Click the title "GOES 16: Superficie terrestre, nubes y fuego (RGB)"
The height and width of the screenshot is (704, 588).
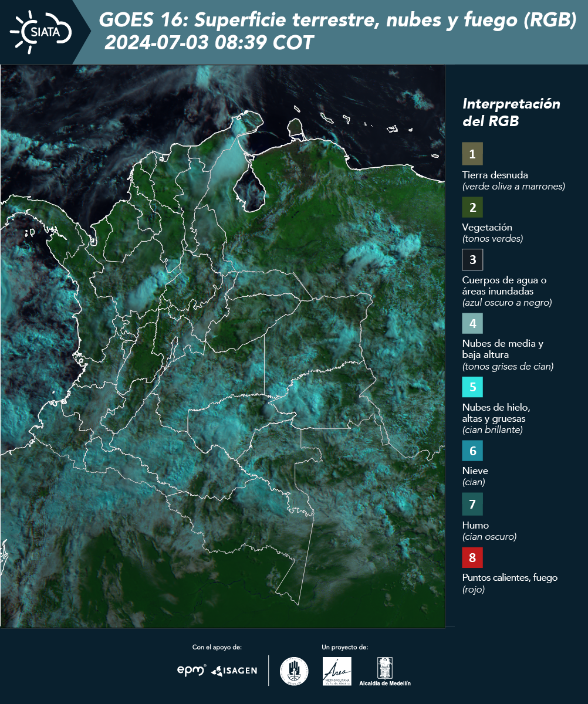[x=338, y=20]
